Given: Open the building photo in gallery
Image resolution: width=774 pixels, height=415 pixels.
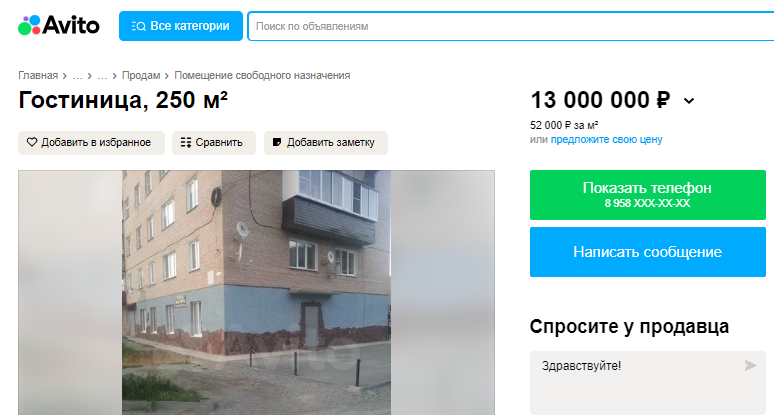Looking at the screenshot, I should (256, 293).
